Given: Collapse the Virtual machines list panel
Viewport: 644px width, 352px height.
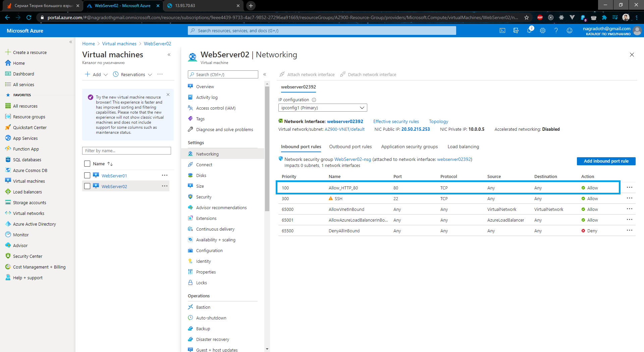Looking at the screenshot, I should (169, 55).
